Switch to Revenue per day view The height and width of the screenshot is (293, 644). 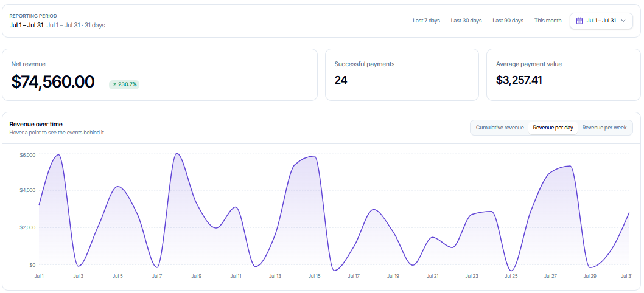click(x=553, y=128)
